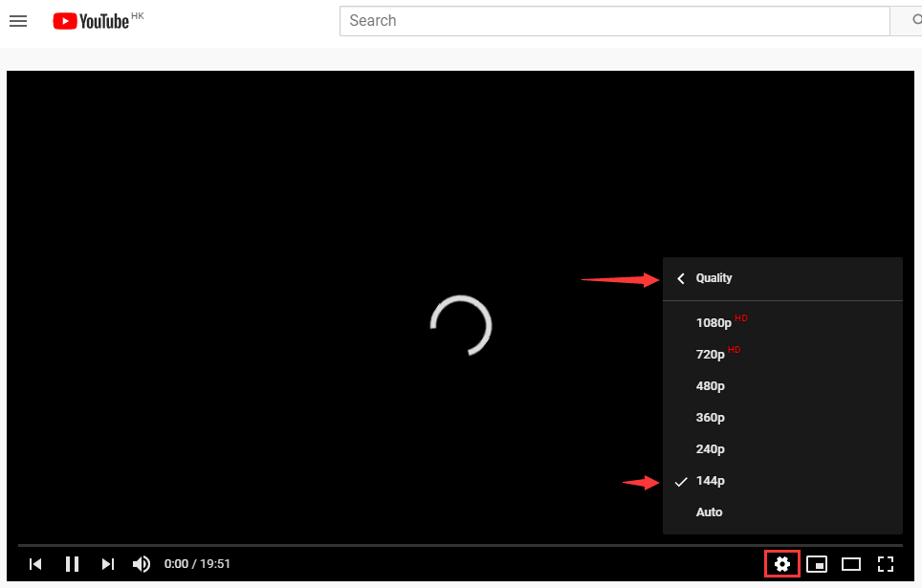Select the checked 144p option
The image size is (922, 588).
(782, 481)
